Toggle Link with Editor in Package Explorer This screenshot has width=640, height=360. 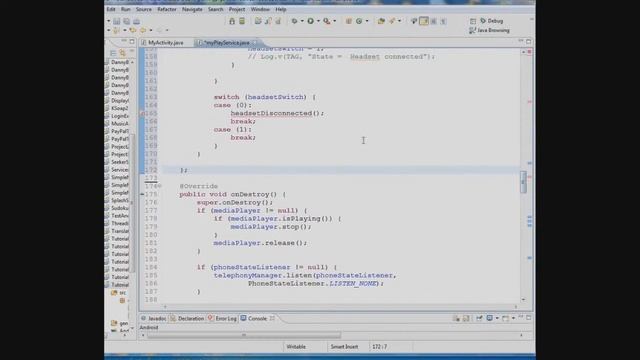[122, 53]
